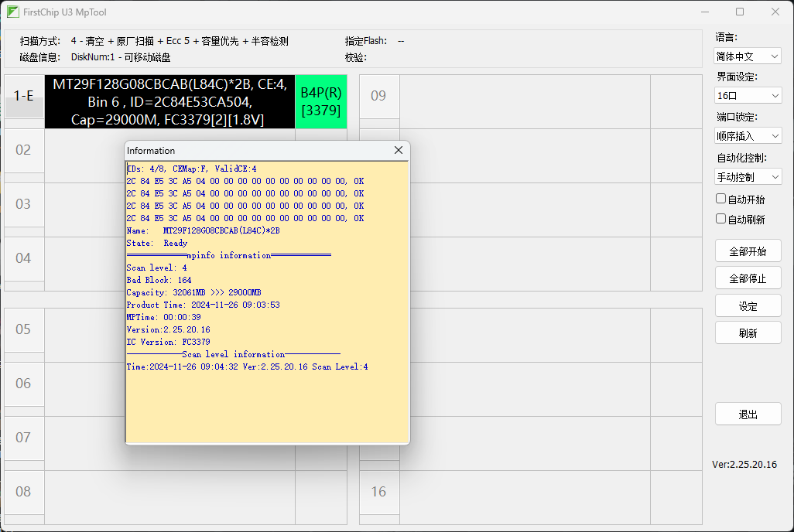The width and height of the screenshot is (794, 532).
Task: Select port slot 09
Action: tap(378, 96)
